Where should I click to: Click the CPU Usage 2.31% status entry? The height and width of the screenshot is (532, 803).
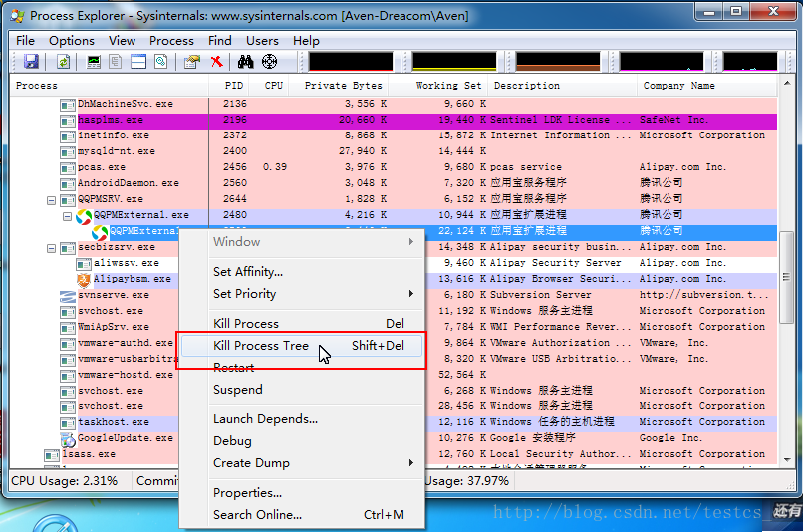[65, 481]
